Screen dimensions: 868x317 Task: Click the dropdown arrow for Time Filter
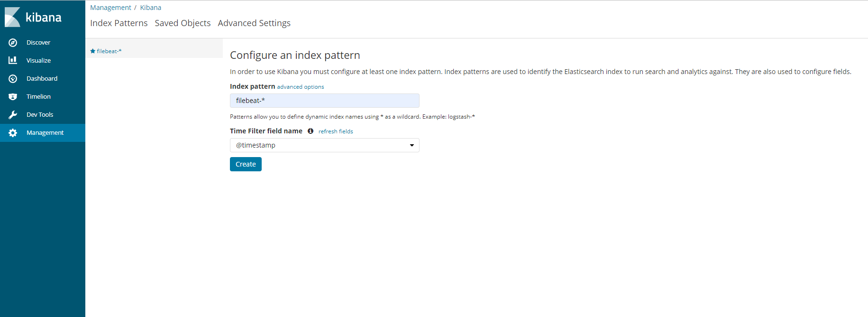411,145
